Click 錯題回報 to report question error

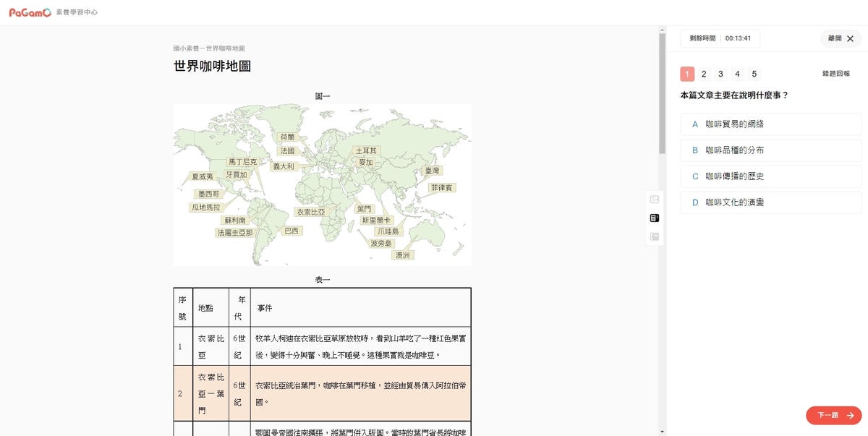coord(835,74)
